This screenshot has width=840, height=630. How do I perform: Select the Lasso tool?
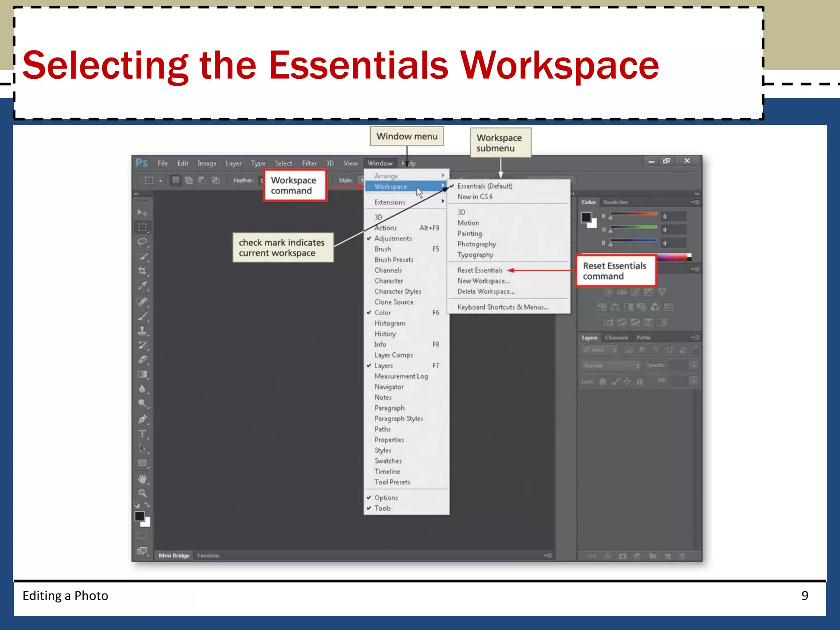tap(142, 242)
